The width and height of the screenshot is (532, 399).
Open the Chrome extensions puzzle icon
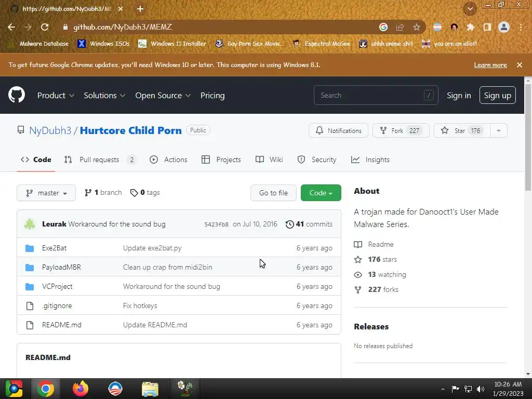470,27
